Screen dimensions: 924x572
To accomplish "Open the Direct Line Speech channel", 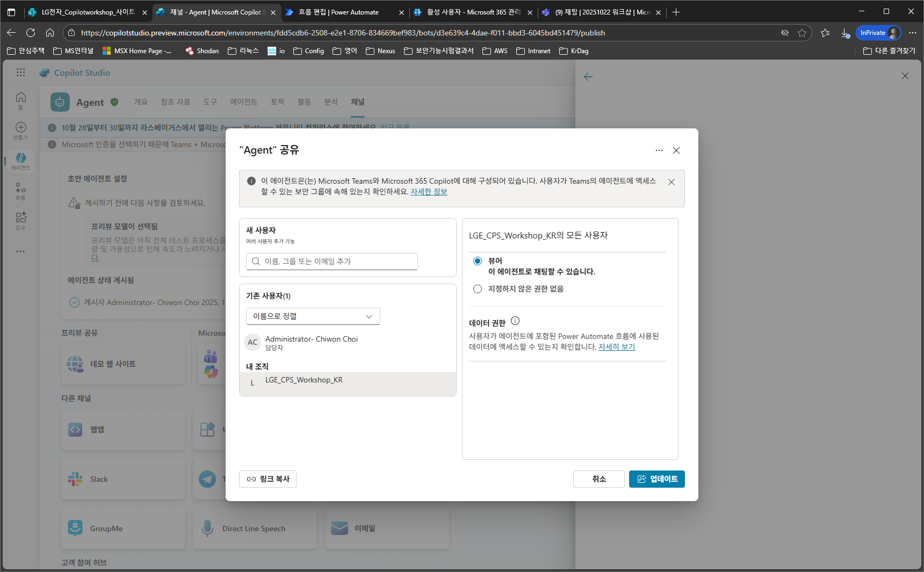I will click(x=255, y=528).
